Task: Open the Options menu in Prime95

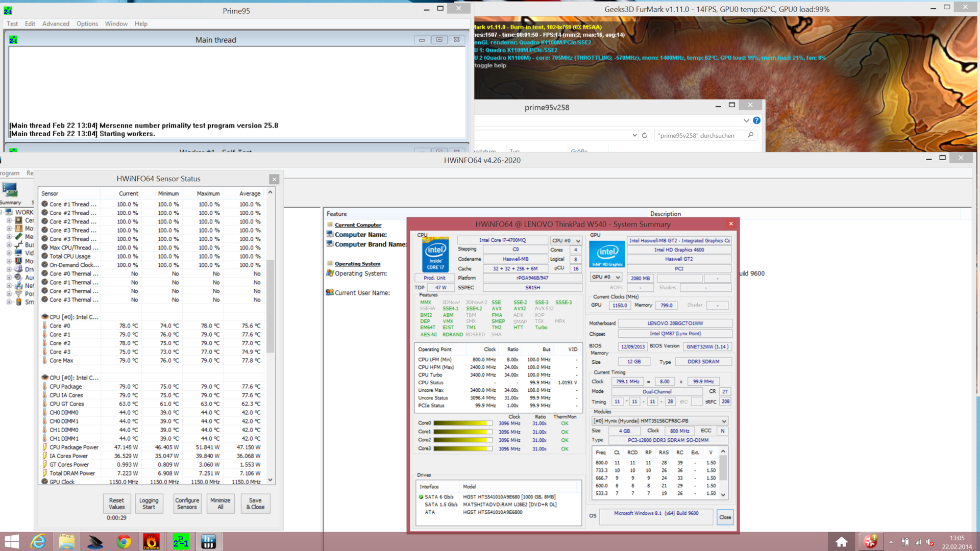Action: tap(87, 23)
